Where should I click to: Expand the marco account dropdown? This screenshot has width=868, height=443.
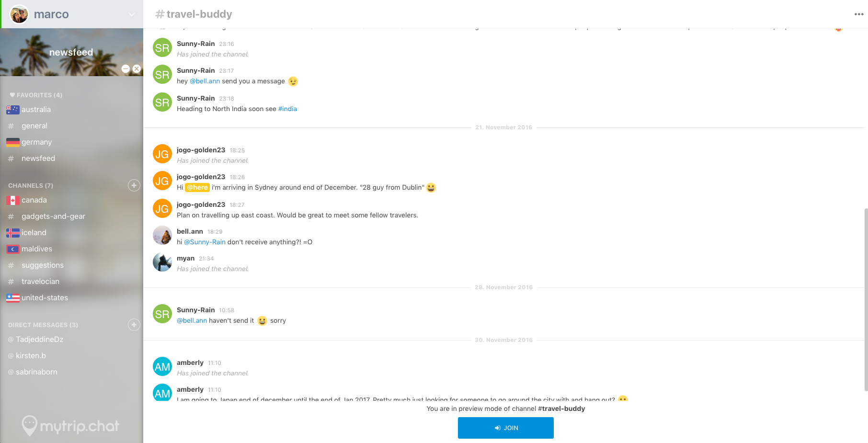[132, 14]
